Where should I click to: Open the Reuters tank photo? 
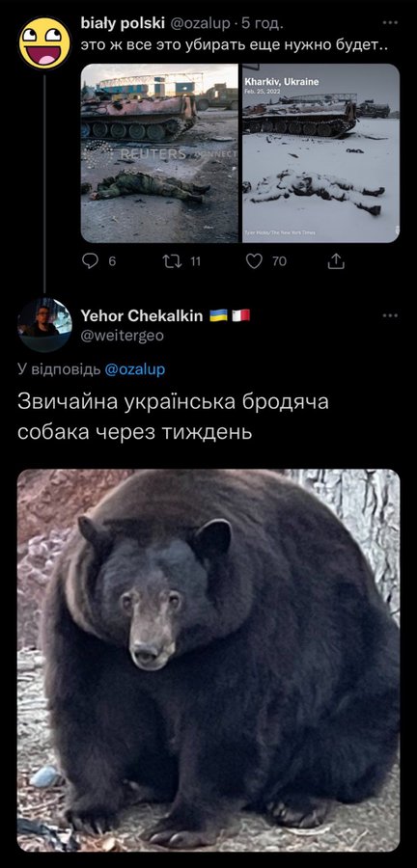coord(159,152)
